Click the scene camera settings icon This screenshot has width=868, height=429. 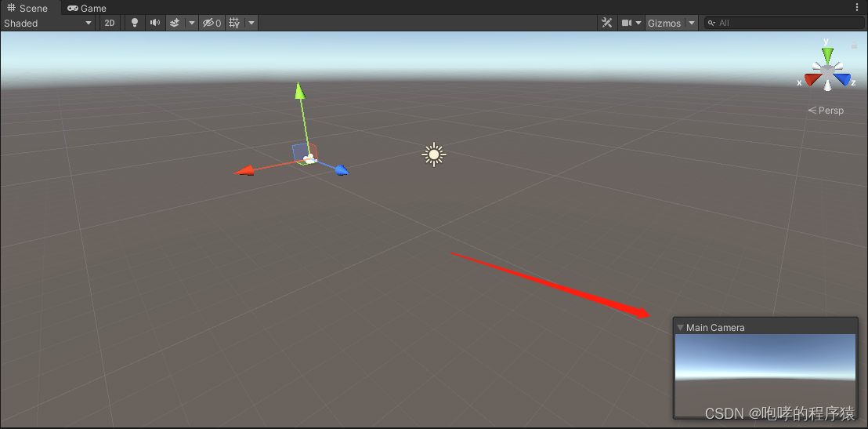pyautogui.click(x=627, y=23)
